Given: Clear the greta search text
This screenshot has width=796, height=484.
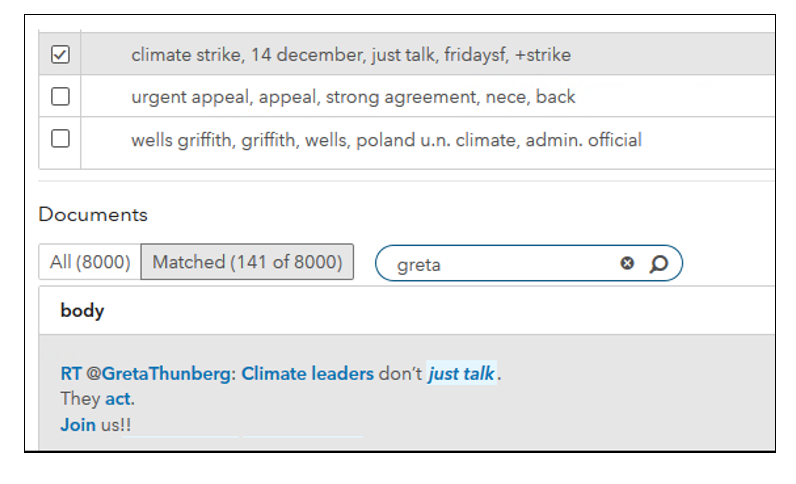Looking at the screenshot, I should pos(627,264).
